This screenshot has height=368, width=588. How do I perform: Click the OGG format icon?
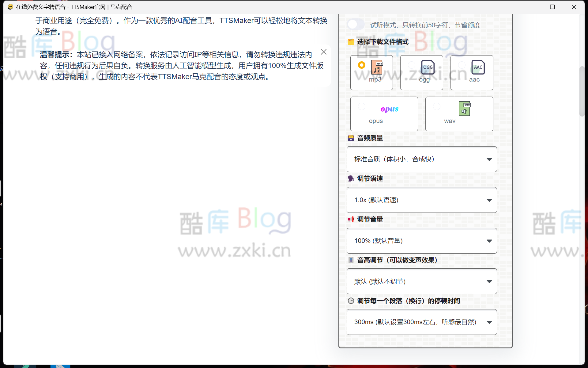point(428,67)
